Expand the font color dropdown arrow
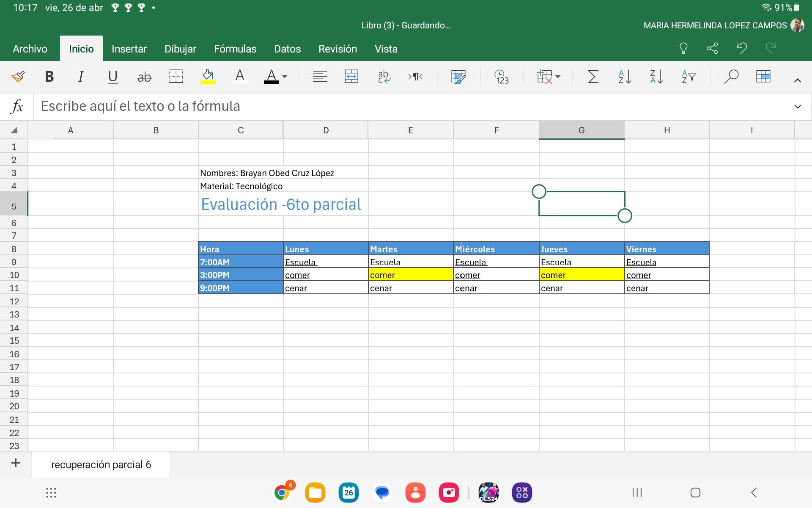The height and width of the screenshot is (508, 812). click(x=285, y=77)
